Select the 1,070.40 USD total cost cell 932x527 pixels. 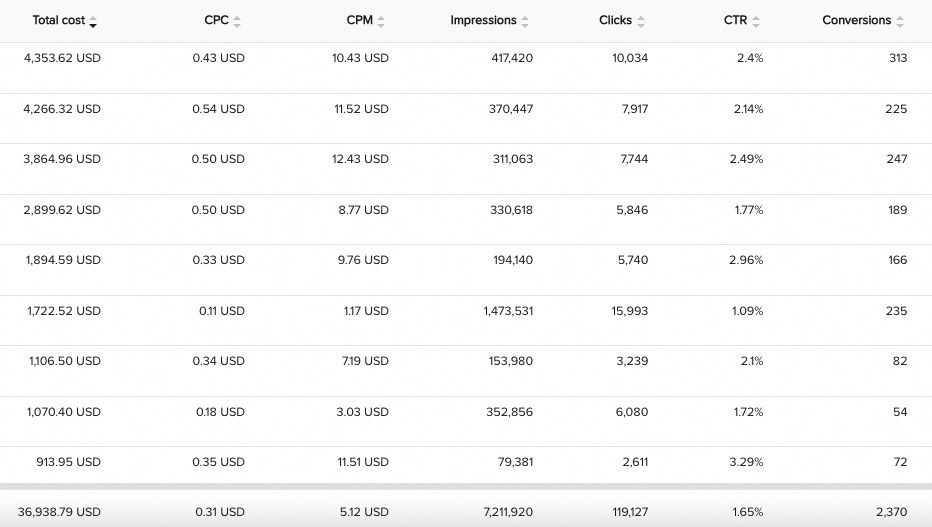click(x=64, y=412)
